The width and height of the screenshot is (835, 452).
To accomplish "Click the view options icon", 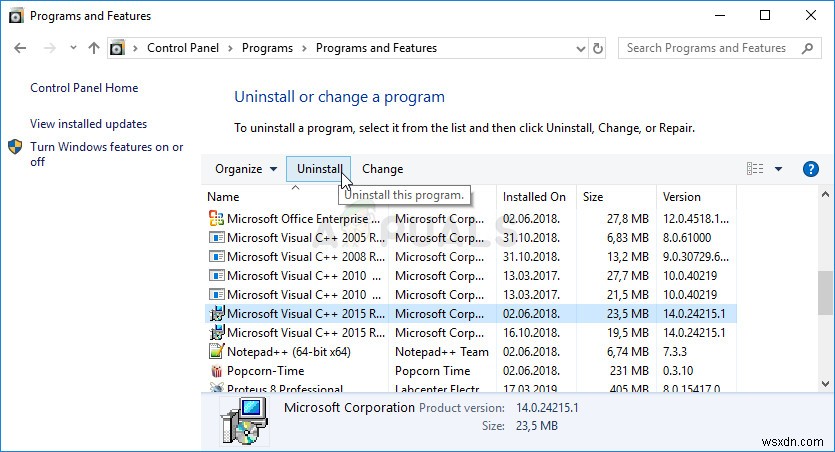I will (756, 169).
